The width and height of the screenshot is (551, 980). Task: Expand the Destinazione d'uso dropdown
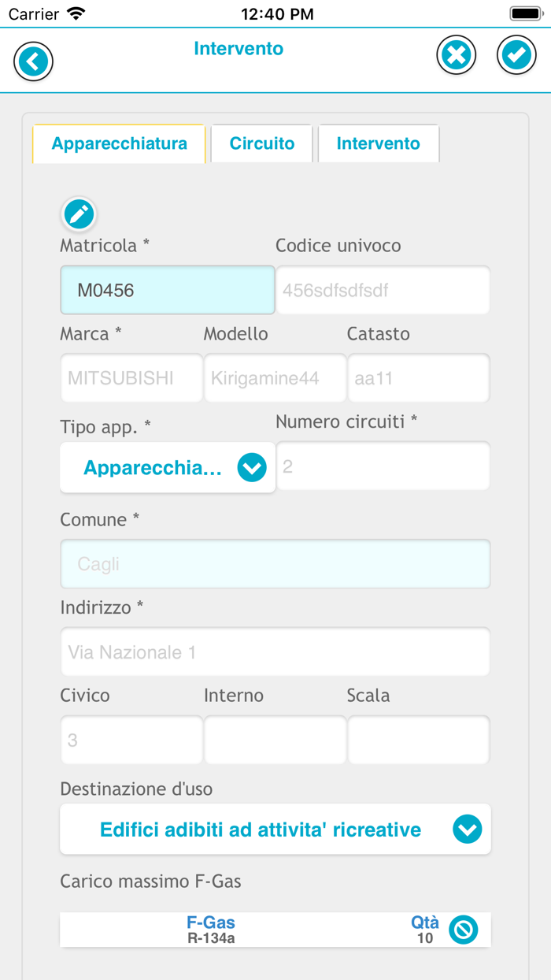click(274, 829)
